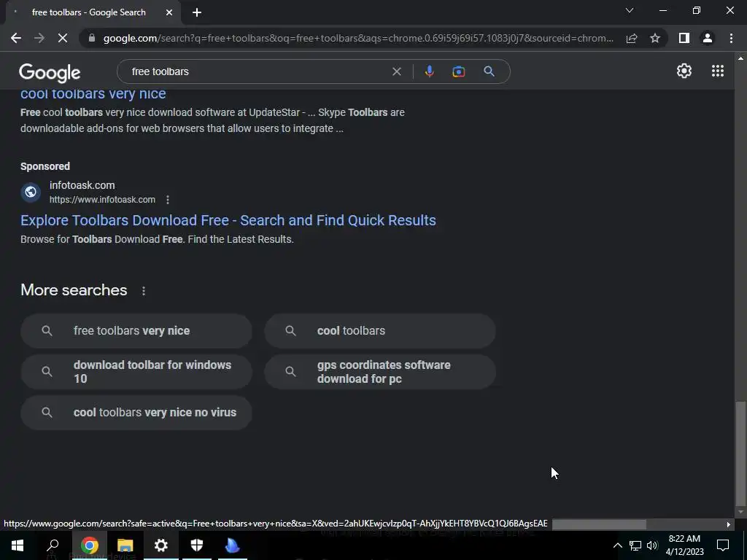Open the infotoask.com sponsored site name

click(82, 185)
